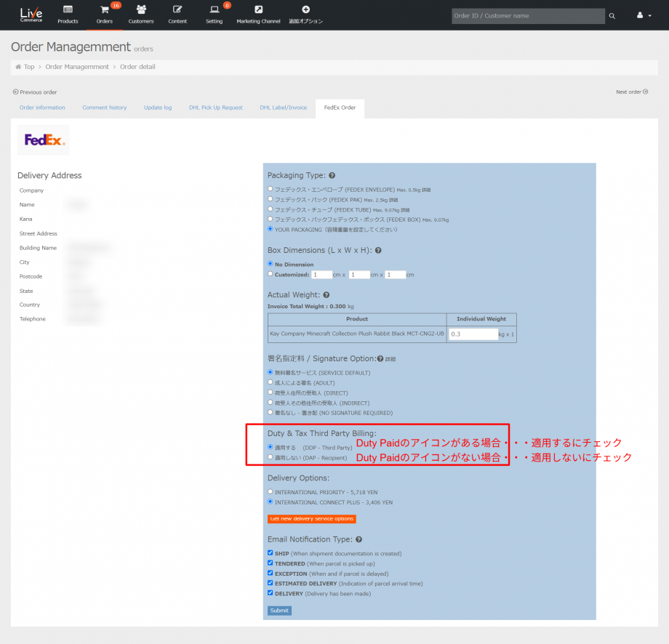
Task: Open 詳細 link beside FEDEX ENVELOPE
Action: (426, 190)
